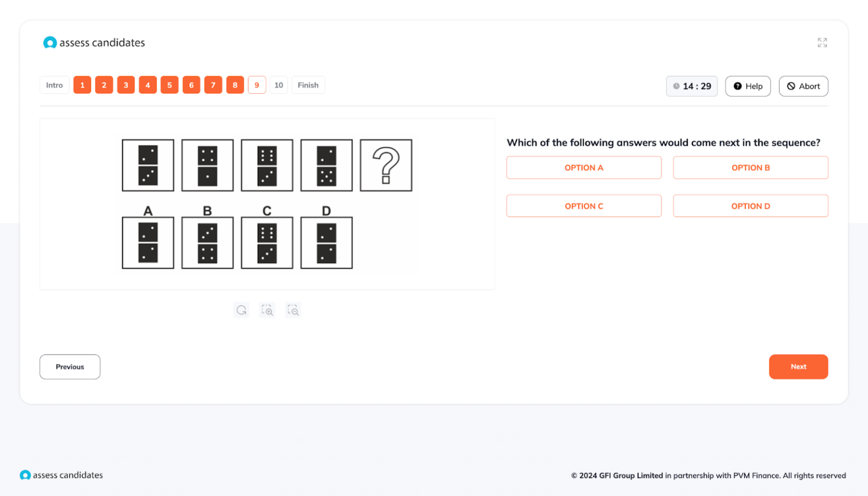Image resolution: width=868 pixels, height=496 pixels.
Task: Click the zoom in magnifier icon
Action: point(267,310)
